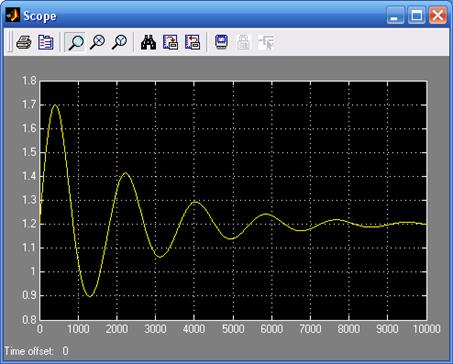Click the x-axis label 6000
The height and width of the screenshot is (364, 453).
272,329
